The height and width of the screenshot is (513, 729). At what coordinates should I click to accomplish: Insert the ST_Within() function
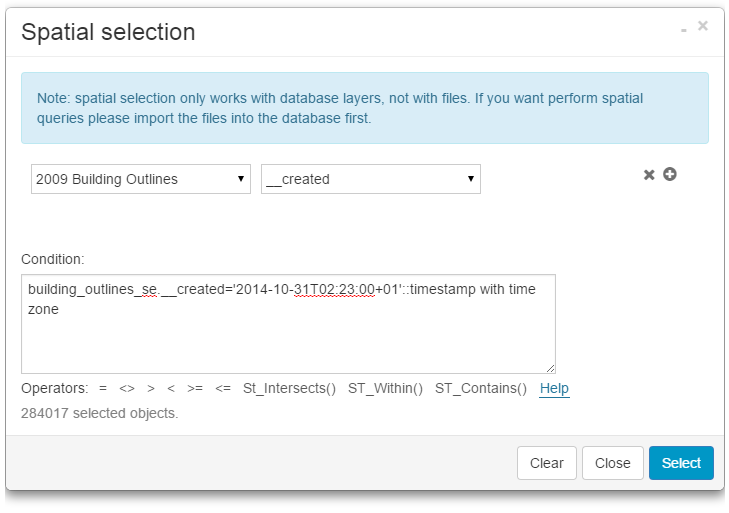[x=385, y=389]
